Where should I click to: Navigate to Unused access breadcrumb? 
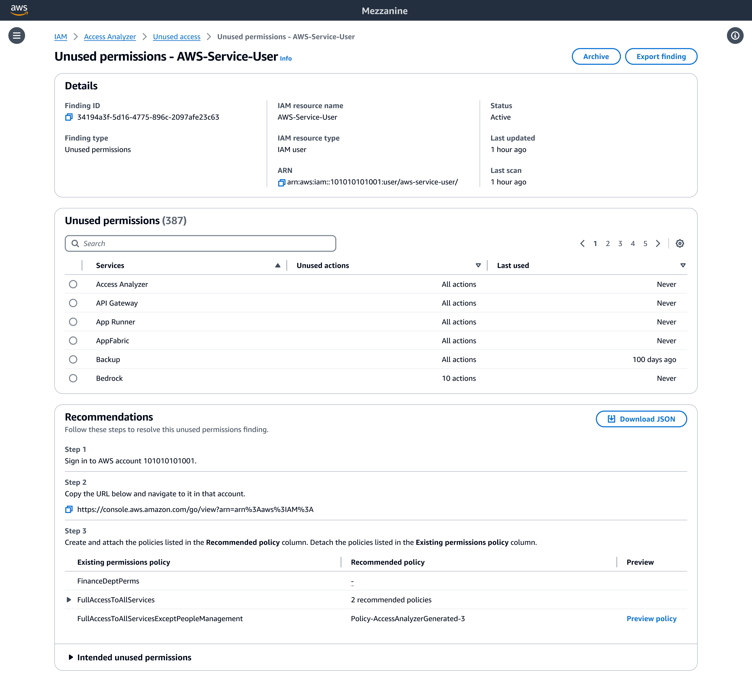176,37
